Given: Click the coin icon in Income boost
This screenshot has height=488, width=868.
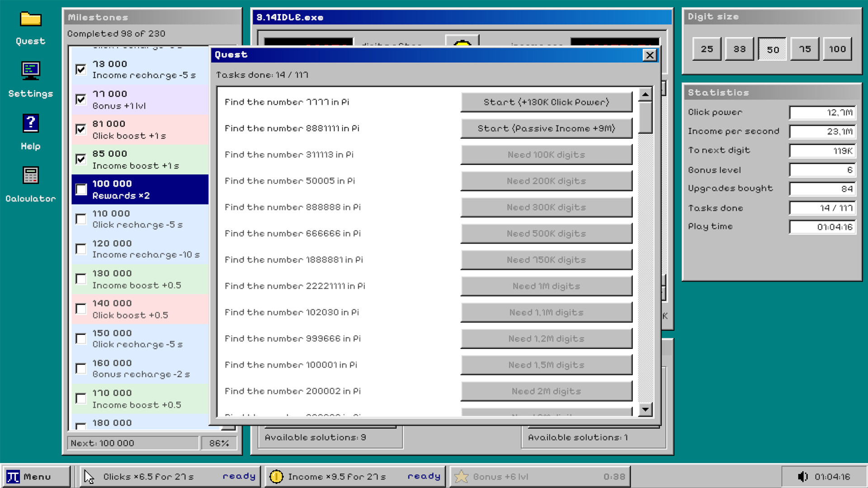Looking at the screenshot, I should pos(276,477).
